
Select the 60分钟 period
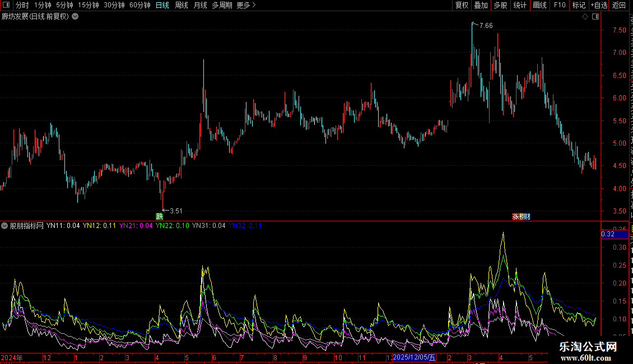(x=139, y=5)
